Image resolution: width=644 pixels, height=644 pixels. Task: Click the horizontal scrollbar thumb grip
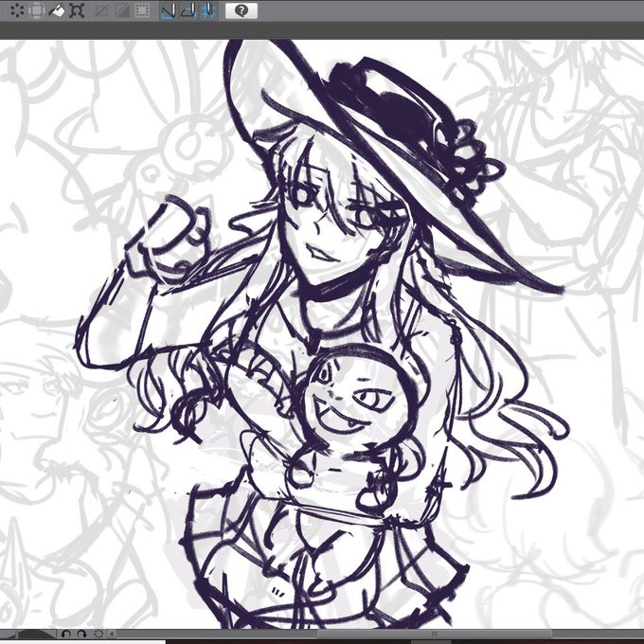pos(434,634)
